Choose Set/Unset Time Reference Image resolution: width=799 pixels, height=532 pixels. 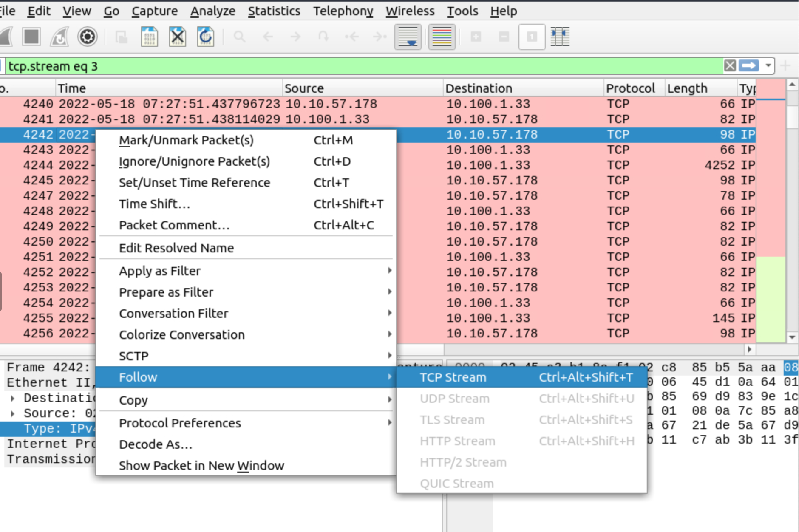[x=246, y=183]
